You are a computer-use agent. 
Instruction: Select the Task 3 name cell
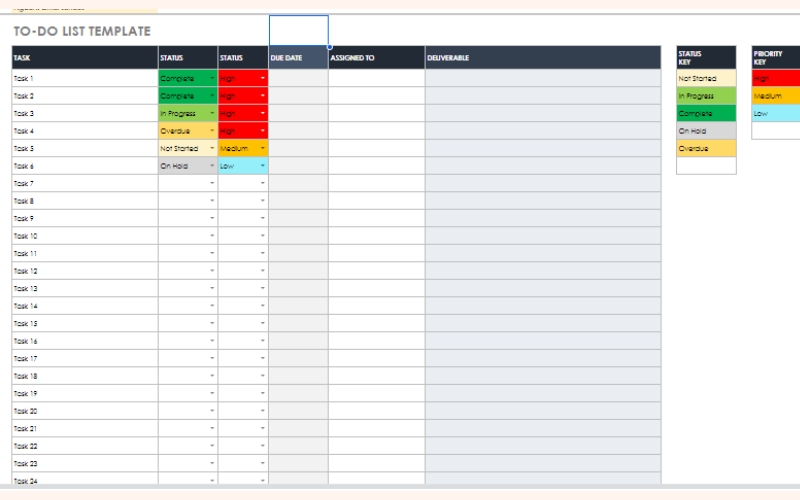coord(85,113)
